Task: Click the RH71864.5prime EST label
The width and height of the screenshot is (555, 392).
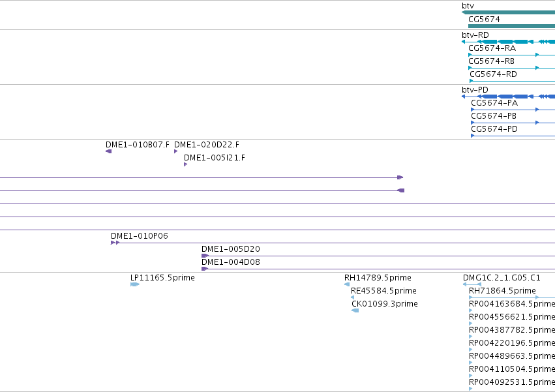Action: pyautogui.click(x=502, y=291)
